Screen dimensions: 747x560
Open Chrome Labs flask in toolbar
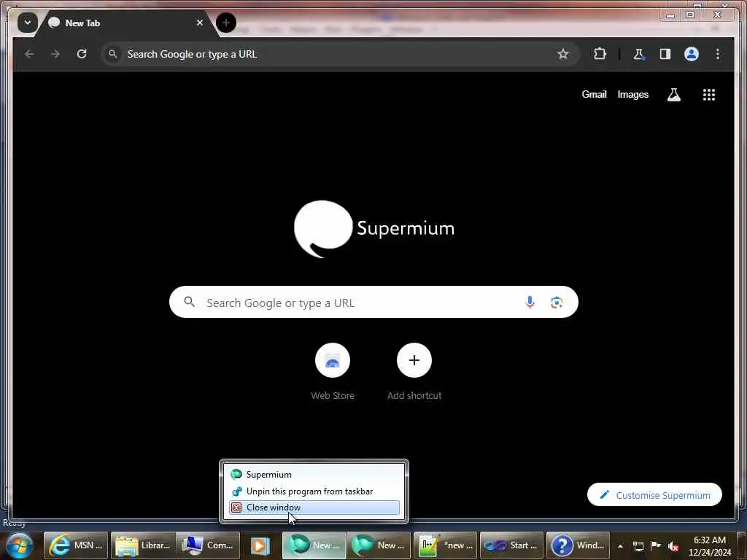(x=638, y=54)
